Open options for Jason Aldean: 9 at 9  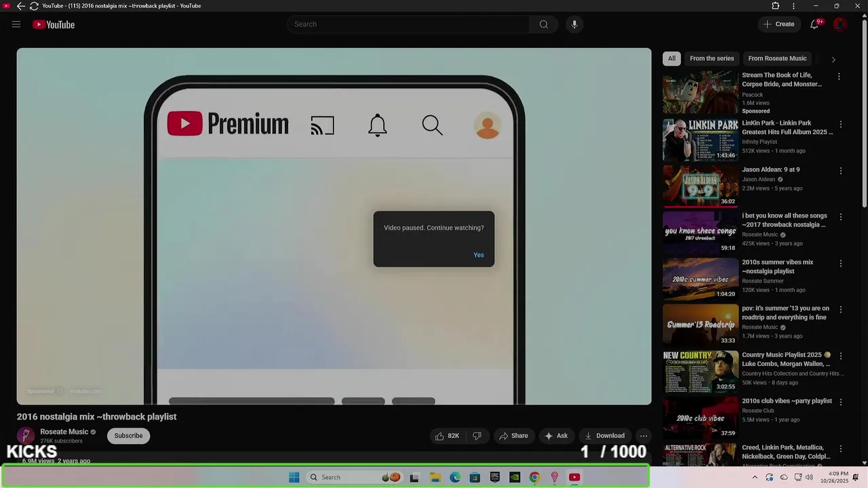click(841, 171)
